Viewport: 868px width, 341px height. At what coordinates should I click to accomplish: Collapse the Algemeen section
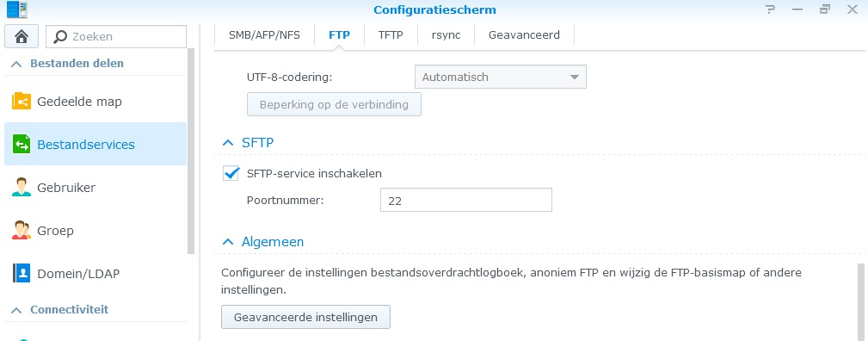point(228,242)
